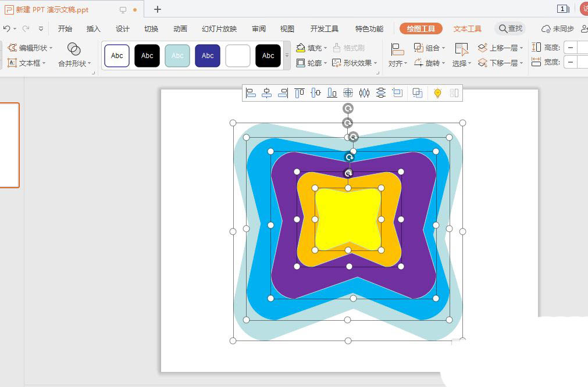Click the 格式刷 format painter
Viewport: 588px width, 387px height.
pyautogui.click(x=349, y=48)
